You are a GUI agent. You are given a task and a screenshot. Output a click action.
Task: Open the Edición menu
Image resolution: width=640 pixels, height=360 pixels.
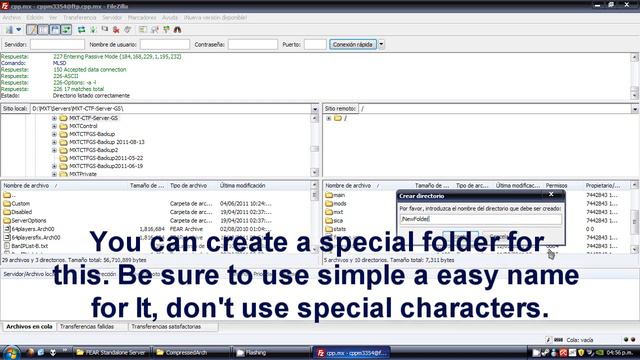[x=35, y=18]
